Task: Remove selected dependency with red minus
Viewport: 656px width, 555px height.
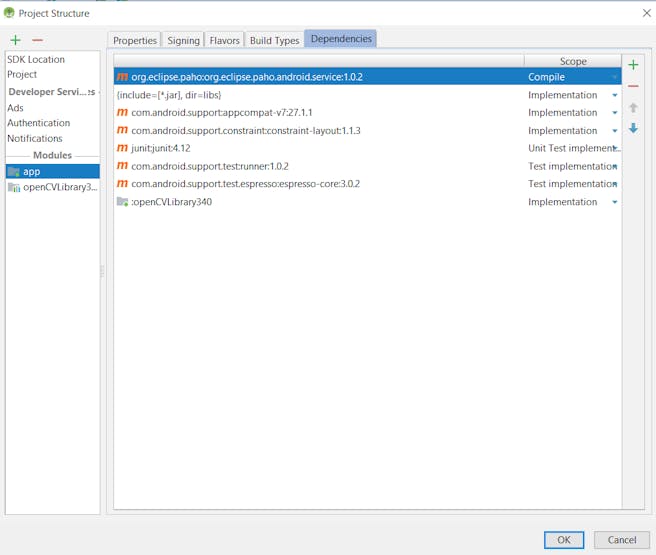Action: tap(633, 86)
